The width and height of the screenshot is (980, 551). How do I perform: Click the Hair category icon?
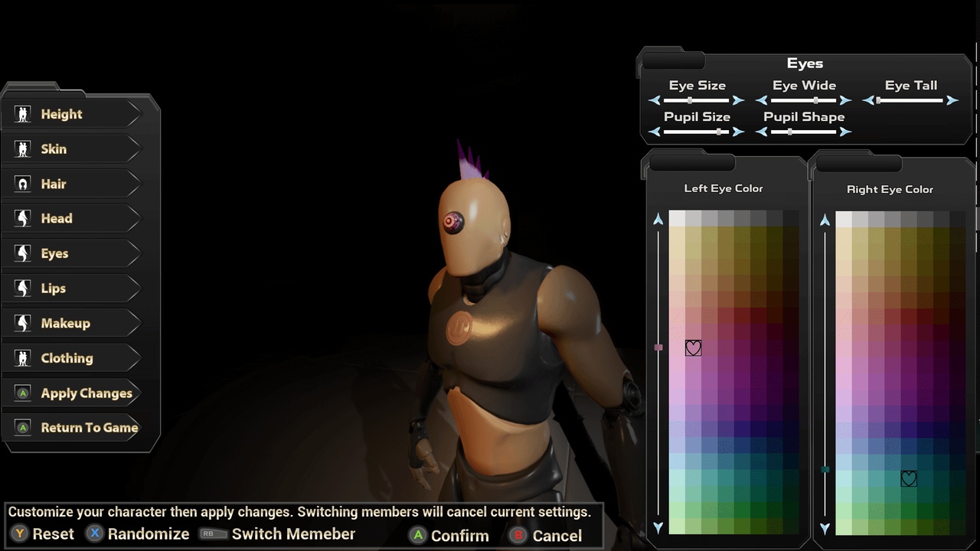pyautogui.click(x=23, y=184)
